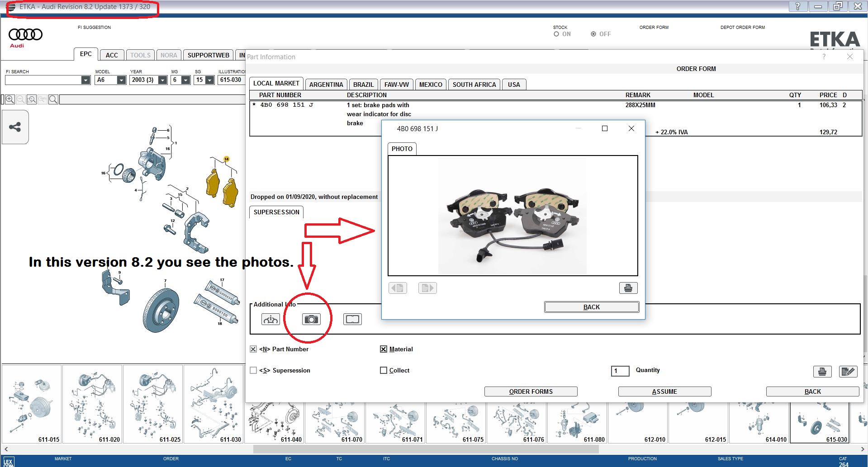Viewport: 868px width, 467px height.
Task: Open thumbnail 611-030
Action: [213, 404]
